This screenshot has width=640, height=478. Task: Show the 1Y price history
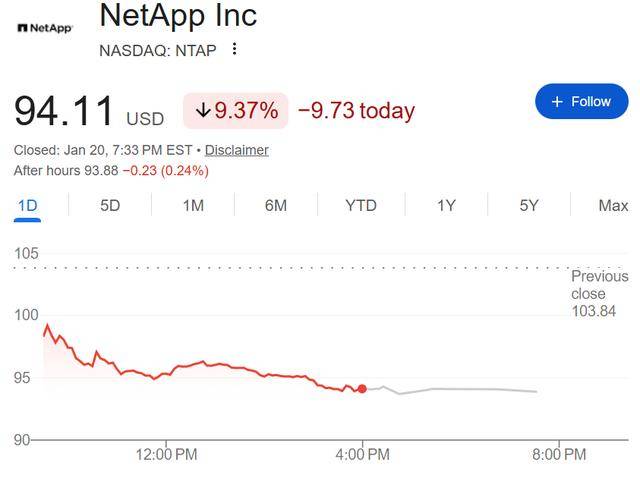tap(446, 205)
